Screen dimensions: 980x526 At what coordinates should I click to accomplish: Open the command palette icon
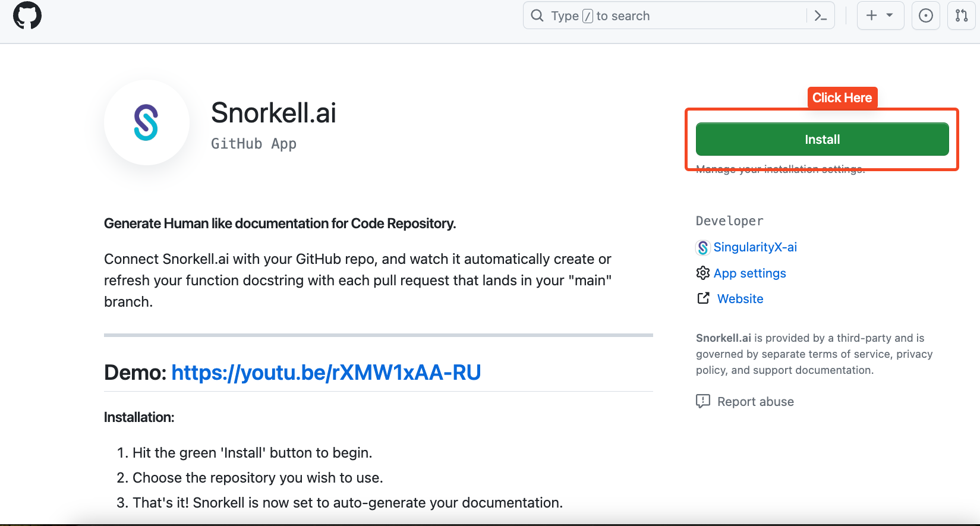pyautogui.click(x=821, y=16)
